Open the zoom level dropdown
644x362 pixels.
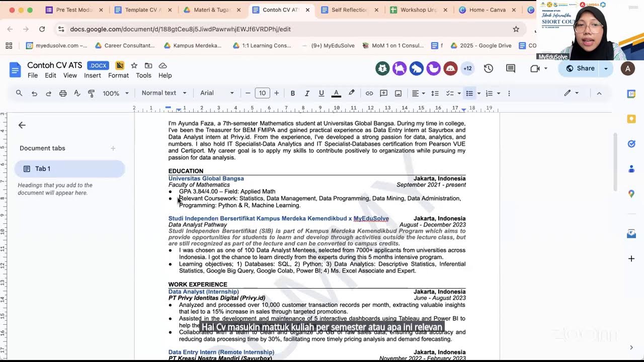(x=116, y=93)
